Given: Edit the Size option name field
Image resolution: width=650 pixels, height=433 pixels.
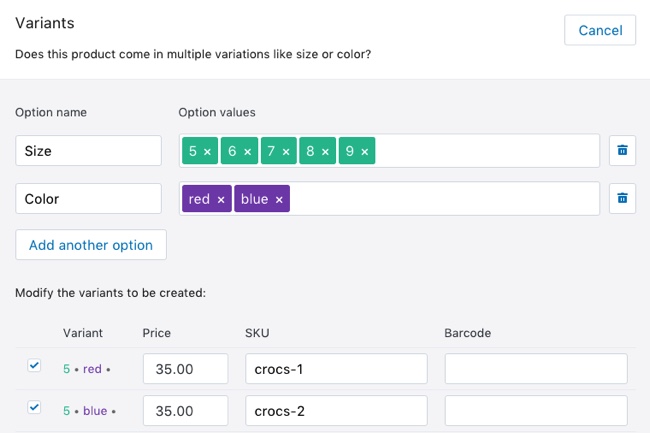Looking at the screenshot, I should (88, 150).
